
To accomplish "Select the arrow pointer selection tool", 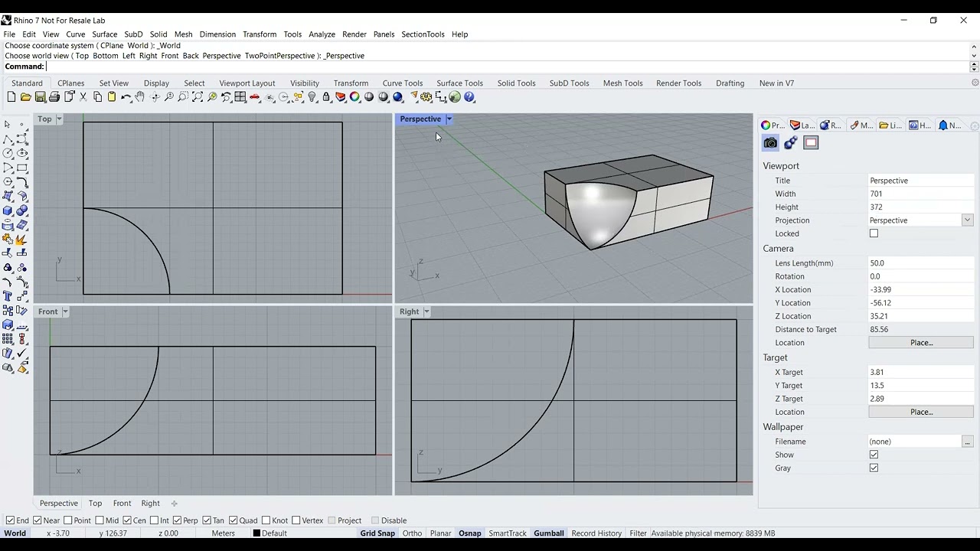I will 8,124.
